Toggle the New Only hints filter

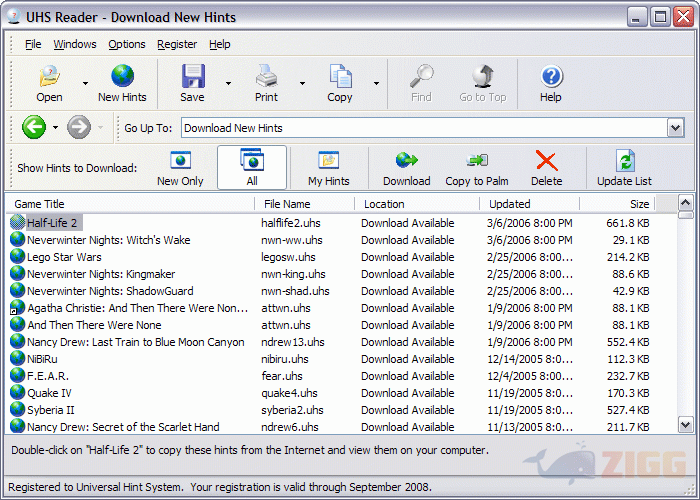click(x=180, y=168)
